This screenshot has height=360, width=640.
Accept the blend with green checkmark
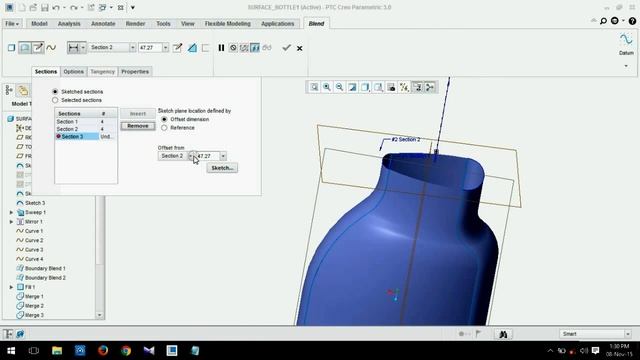(287, 48)
